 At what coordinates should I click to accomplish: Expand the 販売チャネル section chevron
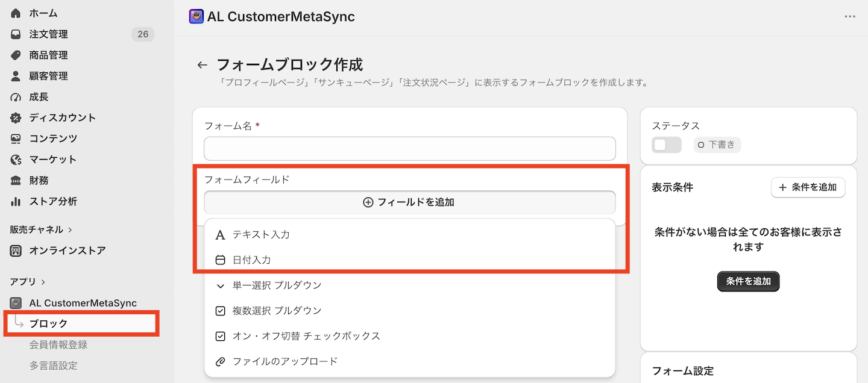tap(71, 230)
